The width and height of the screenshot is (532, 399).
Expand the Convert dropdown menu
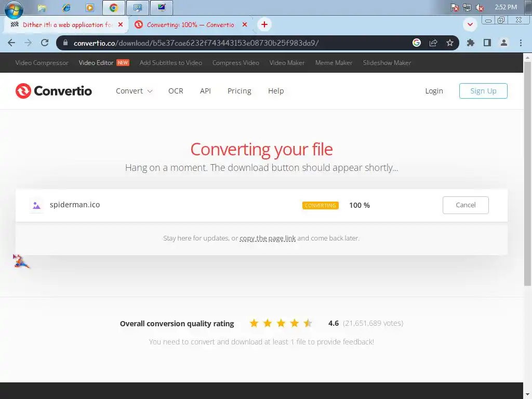click(134, 91)
